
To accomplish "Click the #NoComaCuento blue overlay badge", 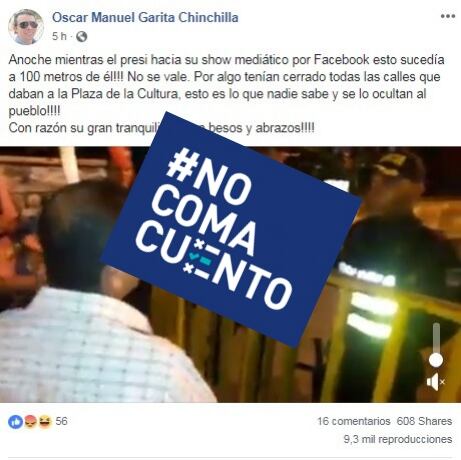I will click(x=231, y=229).
